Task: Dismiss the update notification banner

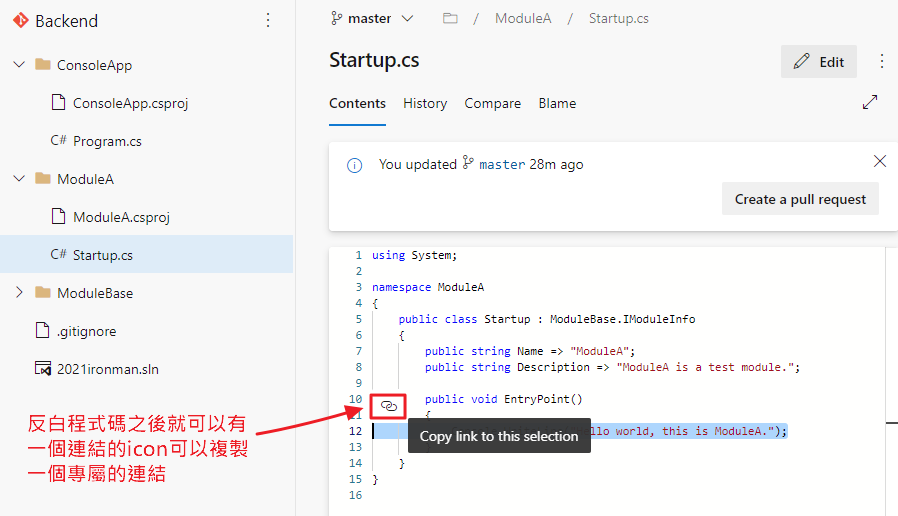Action: 880,161
